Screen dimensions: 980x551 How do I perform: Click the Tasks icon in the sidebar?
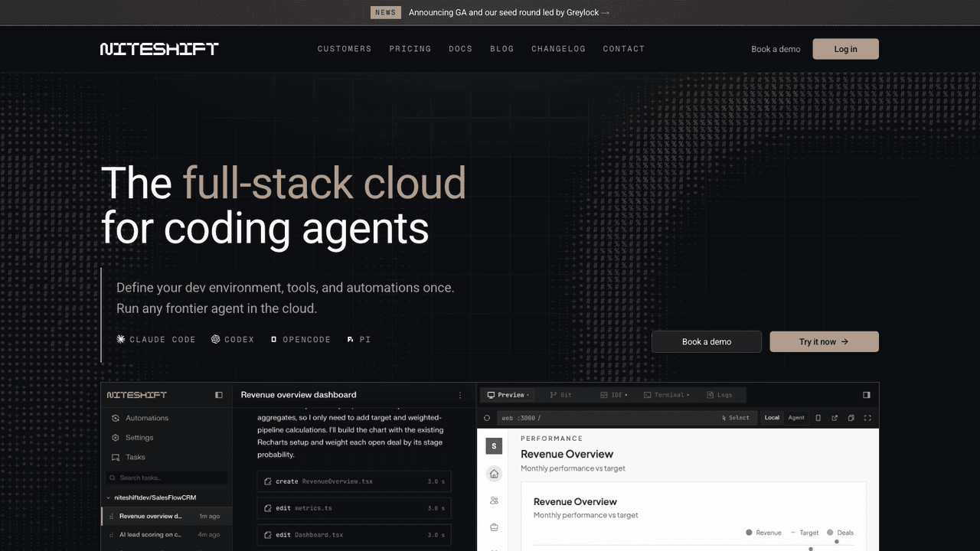coord(116,457)
